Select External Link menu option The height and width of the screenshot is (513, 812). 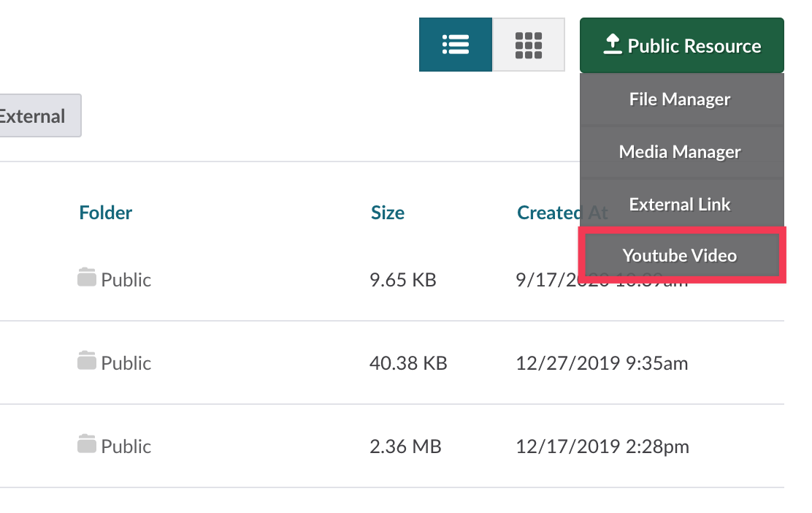681,204
